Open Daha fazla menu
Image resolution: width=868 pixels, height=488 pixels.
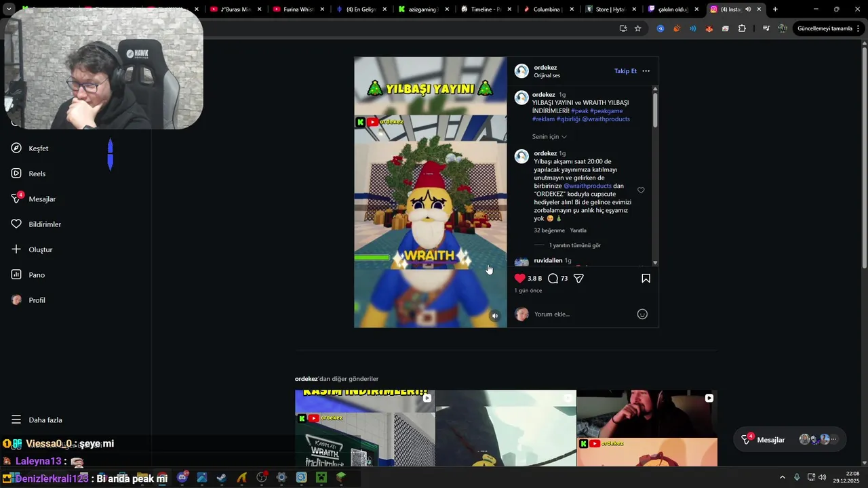(37, 420)
